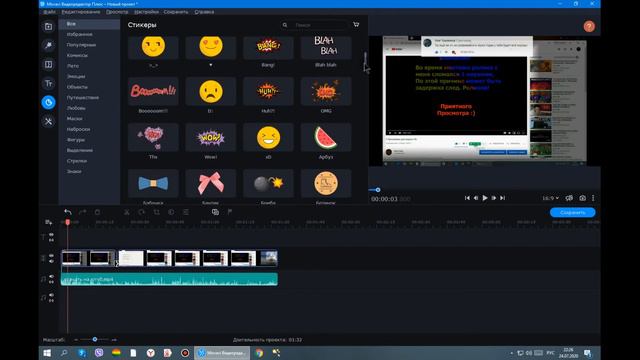This screenshot has width=640, height=360.
Task: Open the Просмотр menu
Action: pyautogui.click(x=117, y=12)
